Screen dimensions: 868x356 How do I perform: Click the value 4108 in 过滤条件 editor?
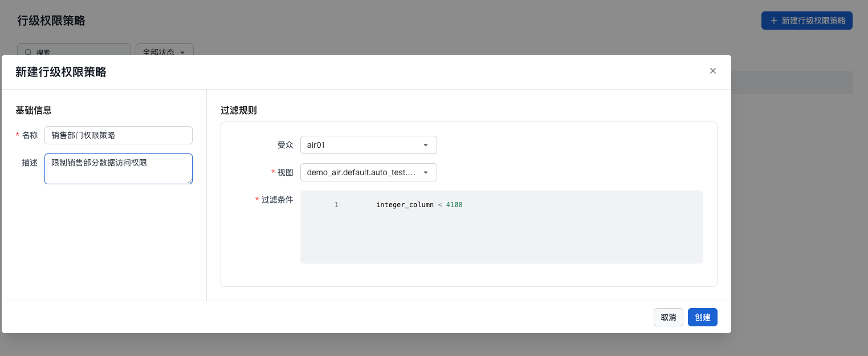pyautogui.click(x=454, y=205)
